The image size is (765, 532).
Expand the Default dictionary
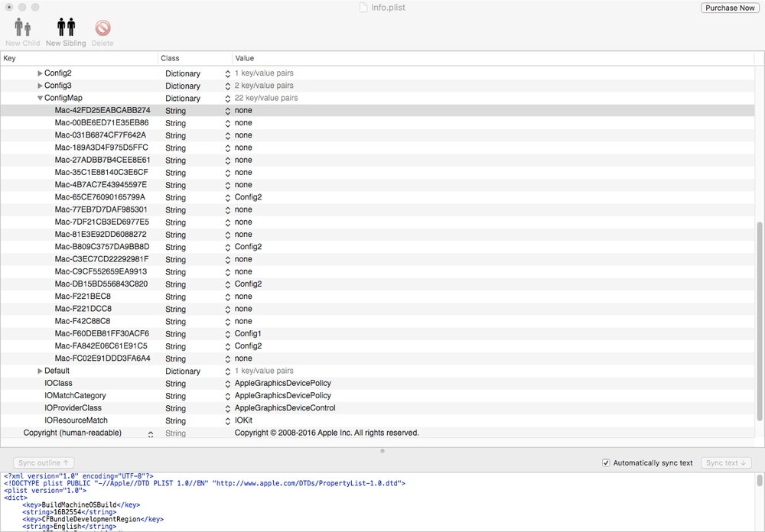pos(41,371)
